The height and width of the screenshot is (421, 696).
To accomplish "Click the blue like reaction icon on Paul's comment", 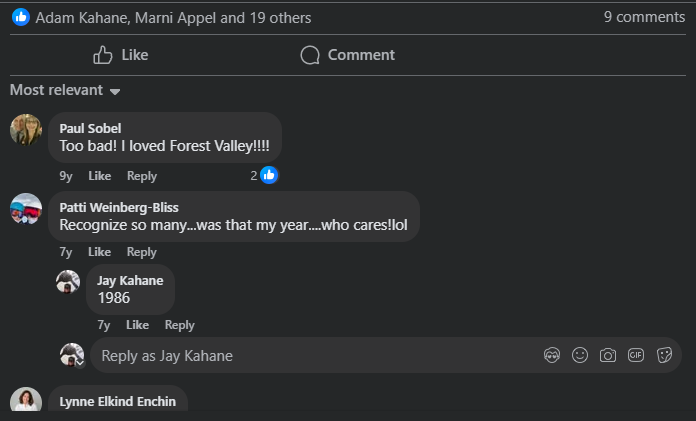I will click(268, 175).
